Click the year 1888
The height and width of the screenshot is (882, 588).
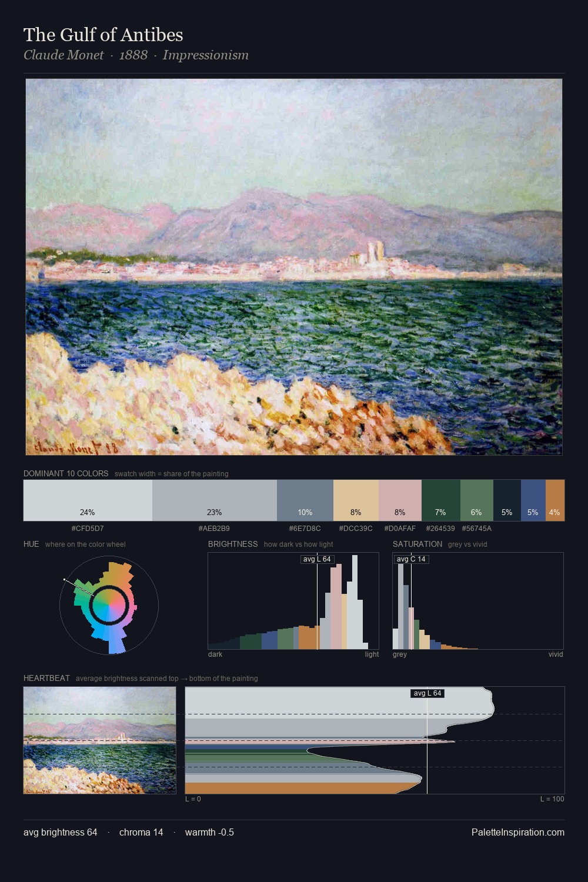pos(133,55)
